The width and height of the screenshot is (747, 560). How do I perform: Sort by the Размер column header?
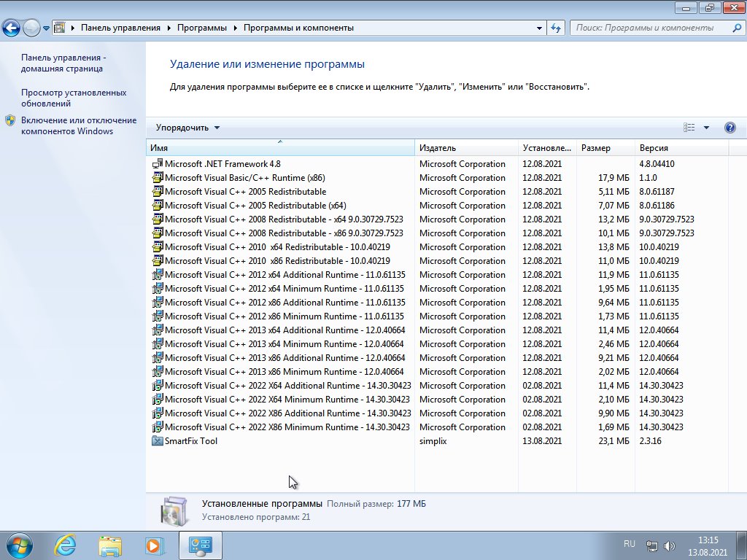click(x=605, y=147)
